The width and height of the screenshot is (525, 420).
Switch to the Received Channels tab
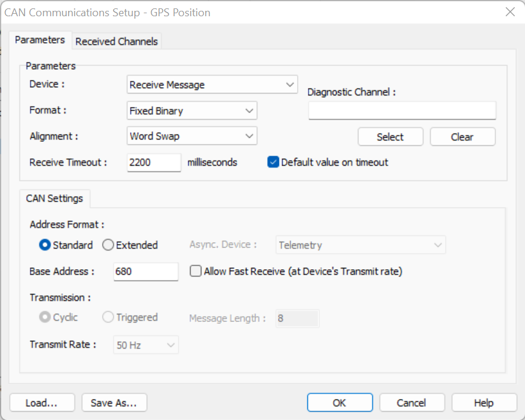point(117,41)
